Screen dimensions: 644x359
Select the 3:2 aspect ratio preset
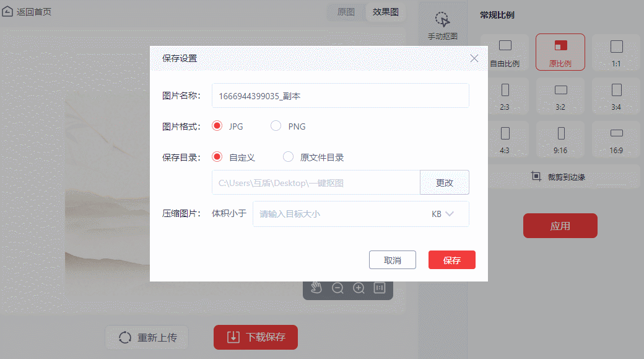(x=560, y=95)
